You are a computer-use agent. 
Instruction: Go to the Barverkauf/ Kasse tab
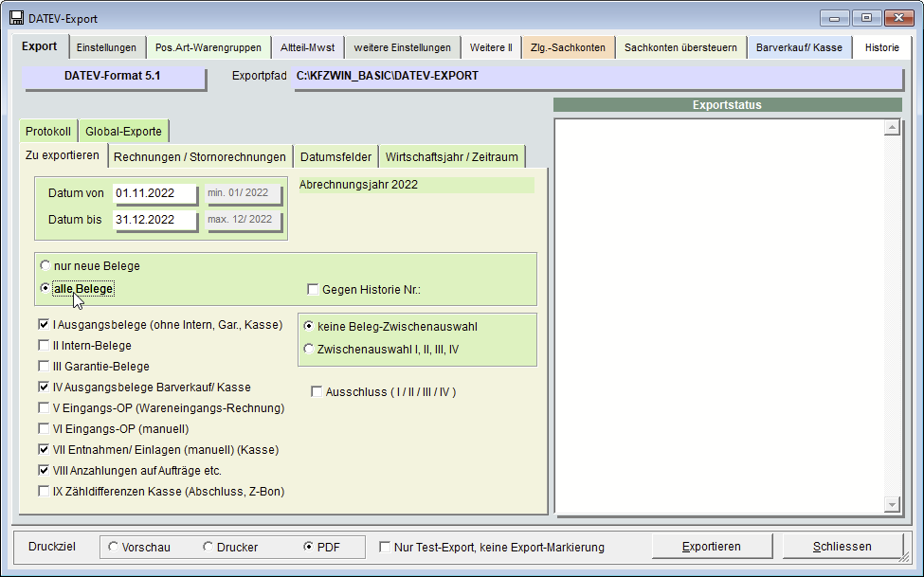pyautogui.click(x=799, y=47)
